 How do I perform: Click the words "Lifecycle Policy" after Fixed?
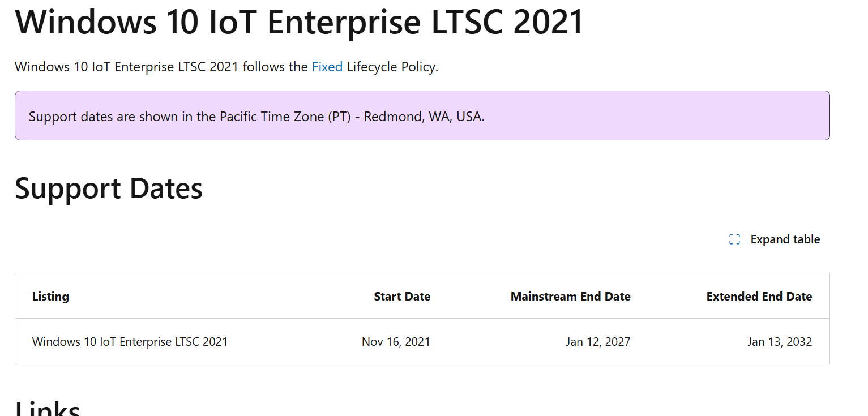tap(391, 67)
